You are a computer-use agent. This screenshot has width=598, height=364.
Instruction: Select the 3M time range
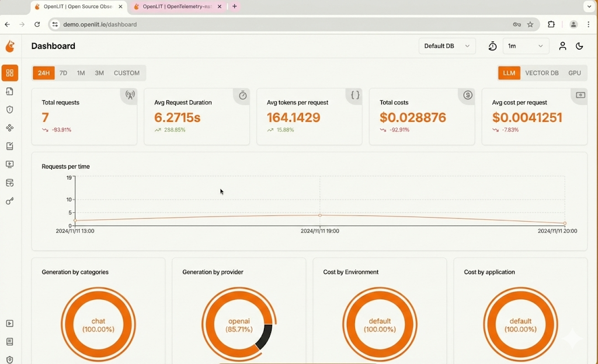point(99,73)
